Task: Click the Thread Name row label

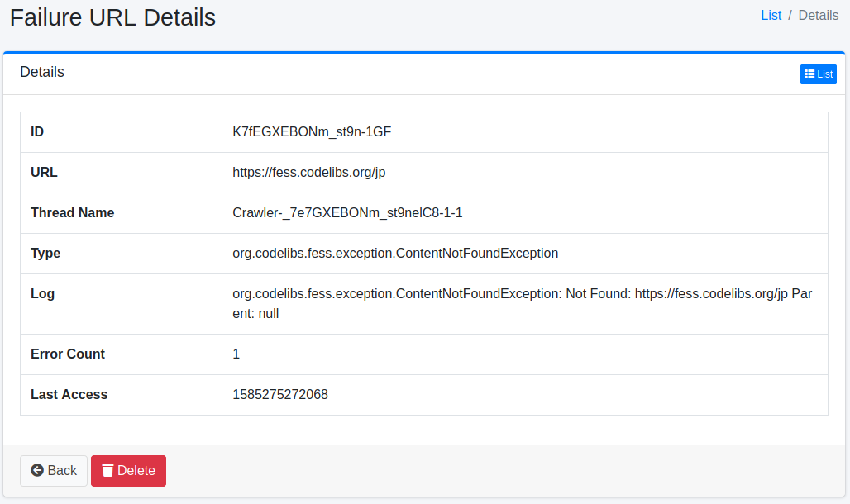Action: [73, 213]
